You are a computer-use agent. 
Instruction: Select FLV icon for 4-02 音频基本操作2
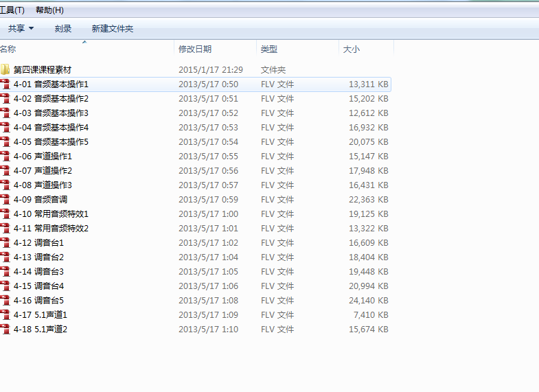pyautogui.click(x=5, y=99)
